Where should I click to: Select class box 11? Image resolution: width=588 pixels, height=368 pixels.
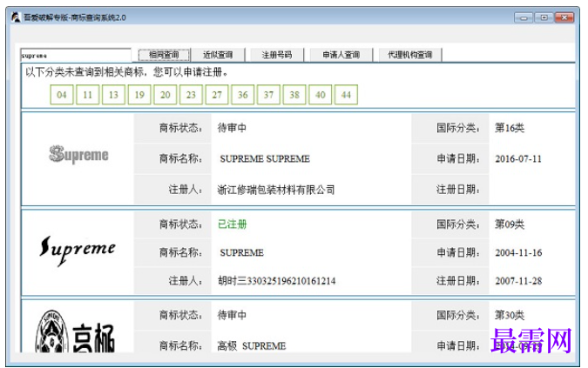tap(88, 95)
